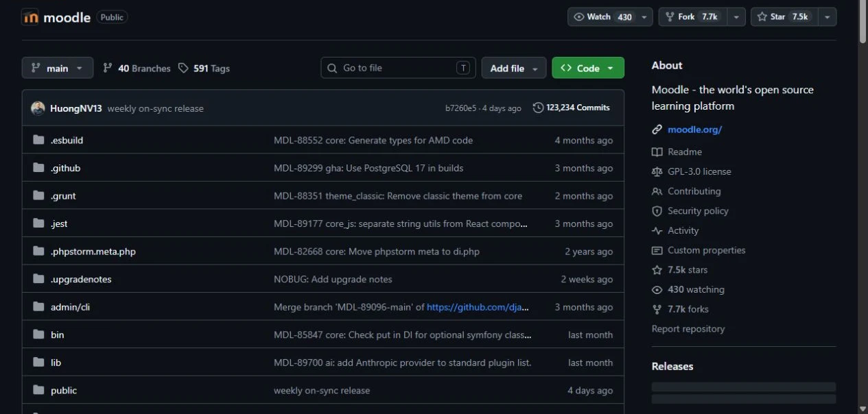Viewport: 868px width, 414px height.
Task: Click the GPL-3.0 license scale icon
Action: (x=657, y=171)
